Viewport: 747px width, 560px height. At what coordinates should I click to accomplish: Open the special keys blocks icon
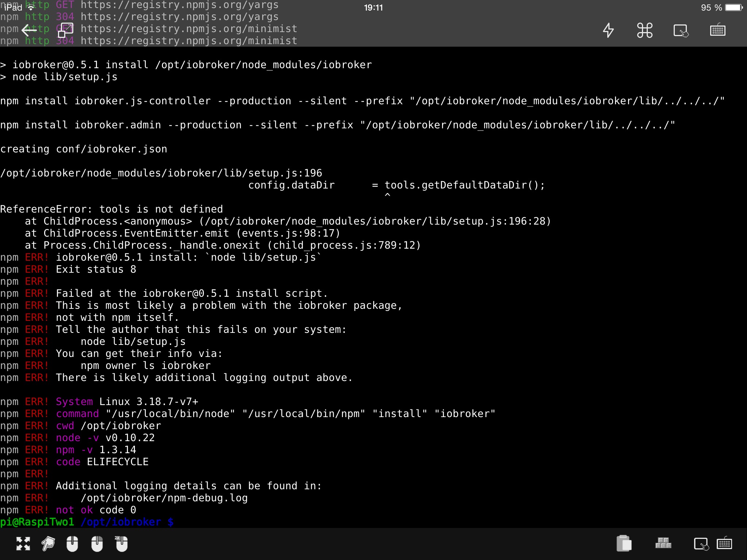click(x=663, y=543)
